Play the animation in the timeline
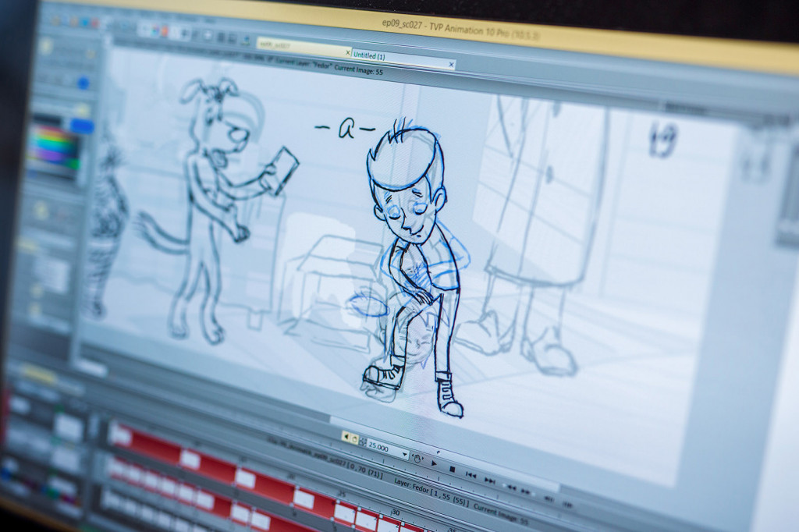The height and width of the screenshot is (532, 799). tap(434, 463)
